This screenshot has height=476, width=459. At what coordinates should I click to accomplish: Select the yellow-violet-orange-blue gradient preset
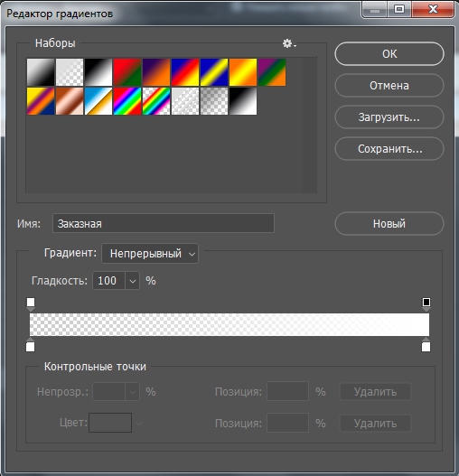[x=41, y=101]
